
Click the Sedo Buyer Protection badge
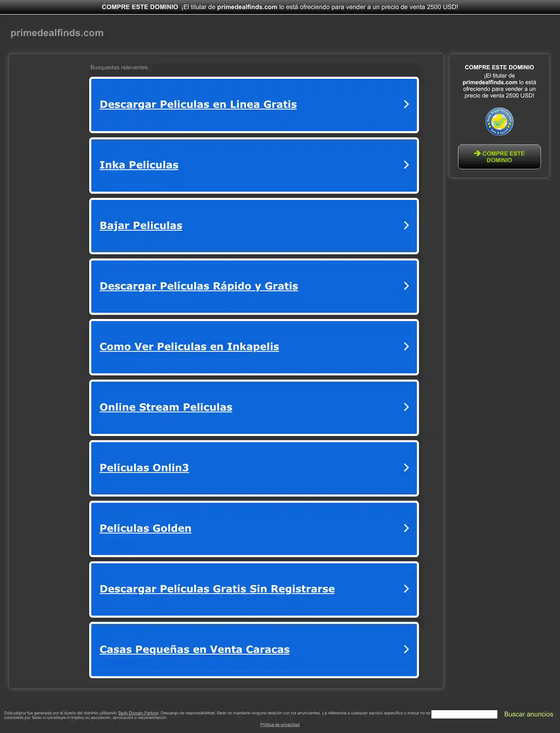[499, 122]
